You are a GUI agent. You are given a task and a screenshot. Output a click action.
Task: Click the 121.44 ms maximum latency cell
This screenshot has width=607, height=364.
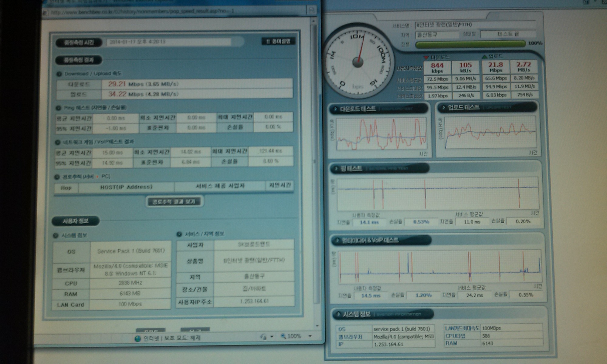271,151
